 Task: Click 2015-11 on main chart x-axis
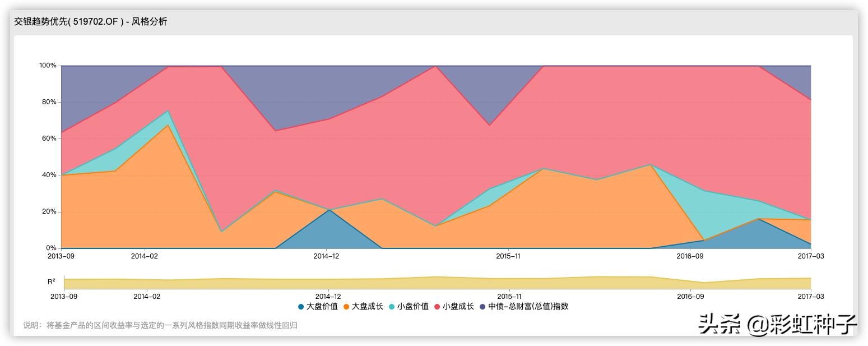point(508,256)
